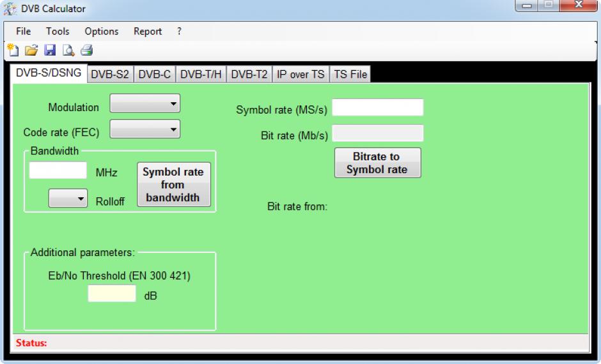Expand the Rolloff dropdown
This screenshot has width=601, height=364.
pos(68,198)
